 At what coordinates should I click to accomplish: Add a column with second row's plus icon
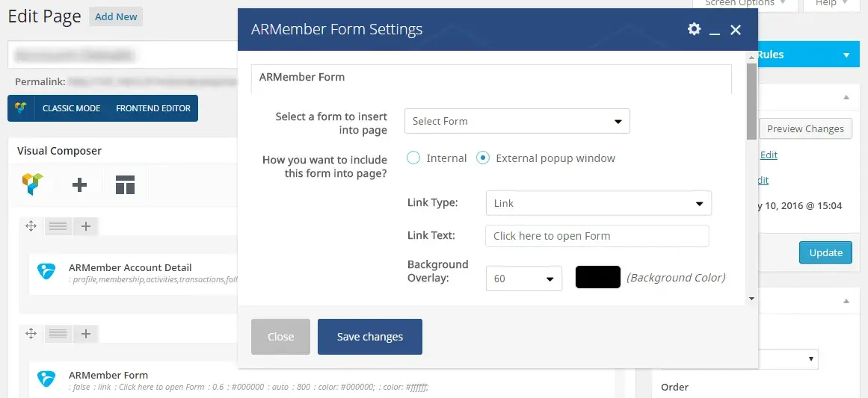tap(86, 334)
